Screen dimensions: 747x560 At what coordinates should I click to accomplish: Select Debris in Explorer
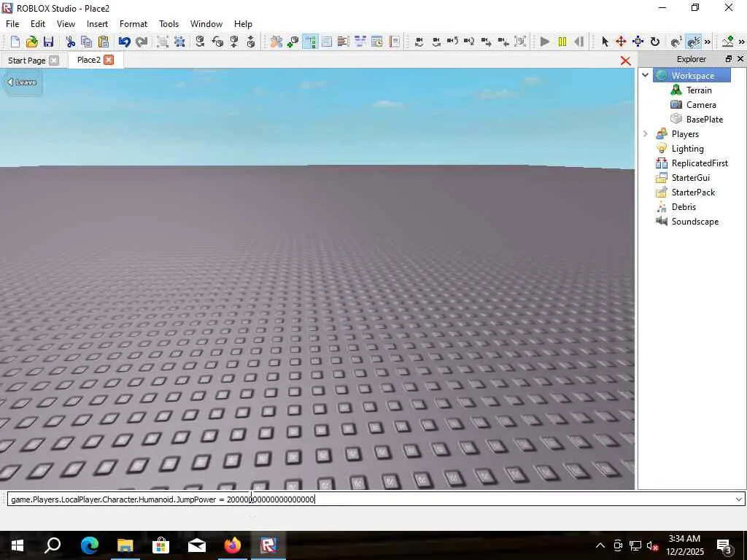point(684,206)
